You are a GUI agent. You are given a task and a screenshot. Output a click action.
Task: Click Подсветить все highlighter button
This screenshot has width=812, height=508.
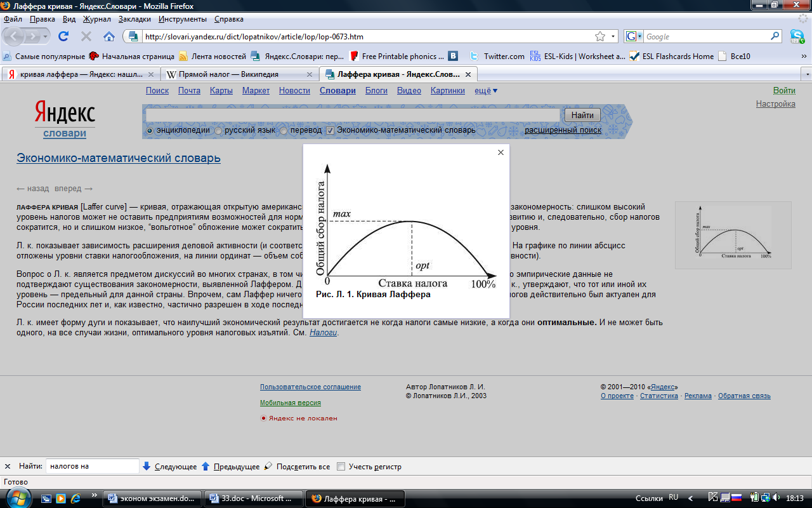(297, 466)
